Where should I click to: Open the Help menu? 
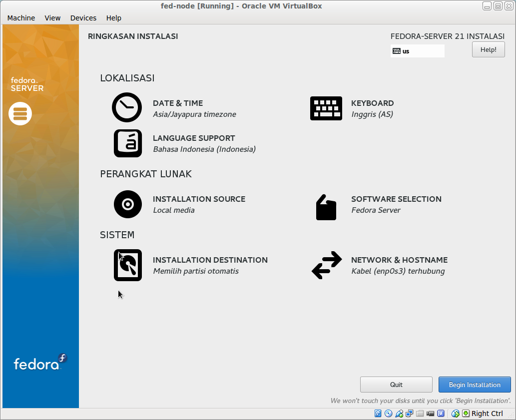113,18
